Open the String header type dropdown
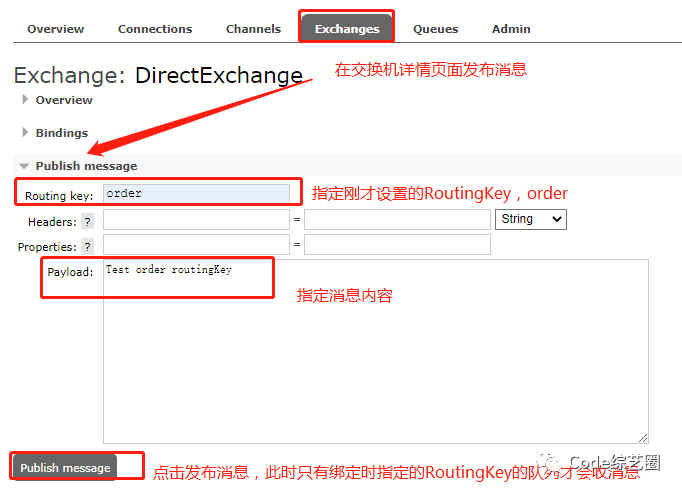Screen dimensions: 682x492 [531, 219]
